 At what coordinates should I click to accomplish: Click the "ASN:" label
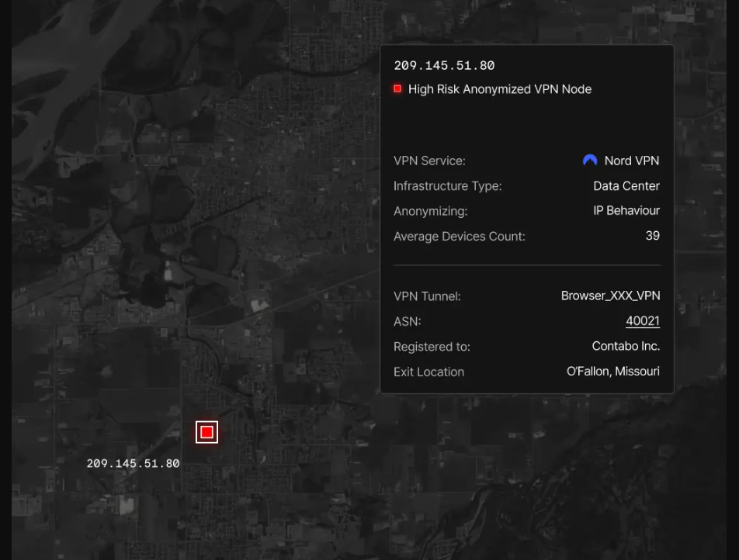[x=408, y=321]
